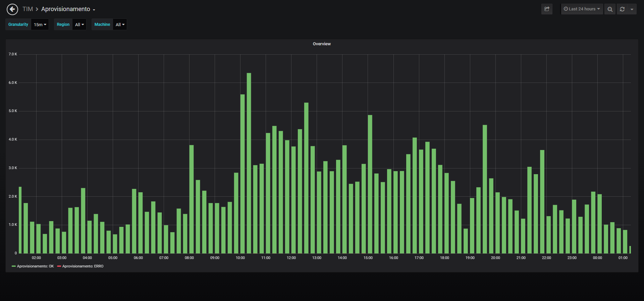Toggle the Aprovisionamento: OK legend series
This screenshot has width=644, height=301.
[35, 266]
